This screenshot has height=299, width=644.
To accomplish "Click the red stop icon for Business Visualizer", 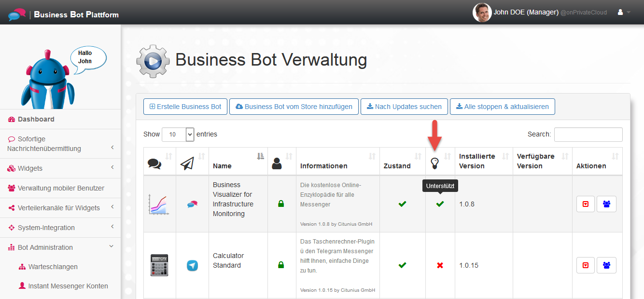I will (586, 204).
